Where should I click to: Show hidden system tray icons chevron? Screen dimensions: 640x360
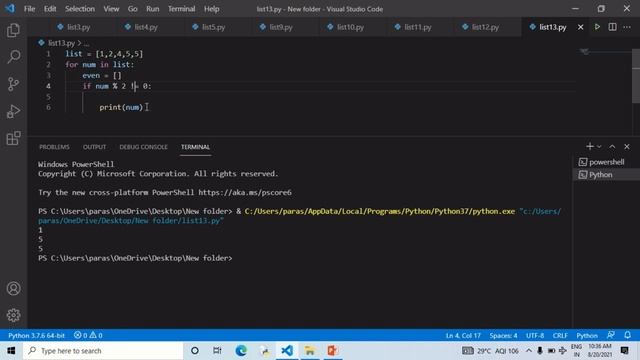[x=529, y=351]
